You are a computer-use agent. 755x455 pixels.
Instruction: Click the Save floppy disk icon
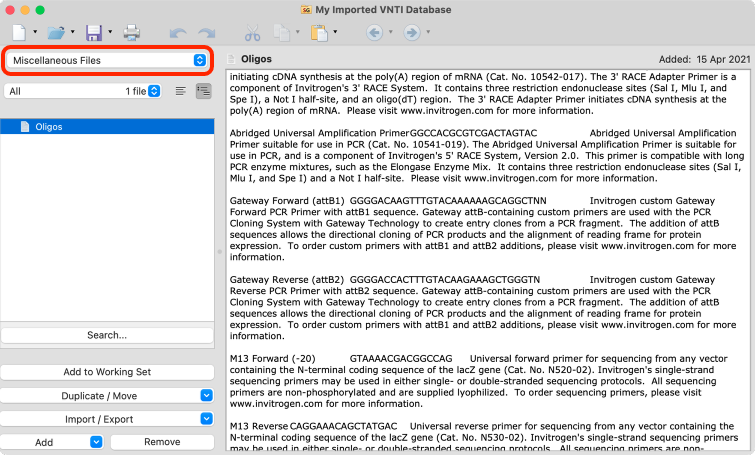click(94, 33)
